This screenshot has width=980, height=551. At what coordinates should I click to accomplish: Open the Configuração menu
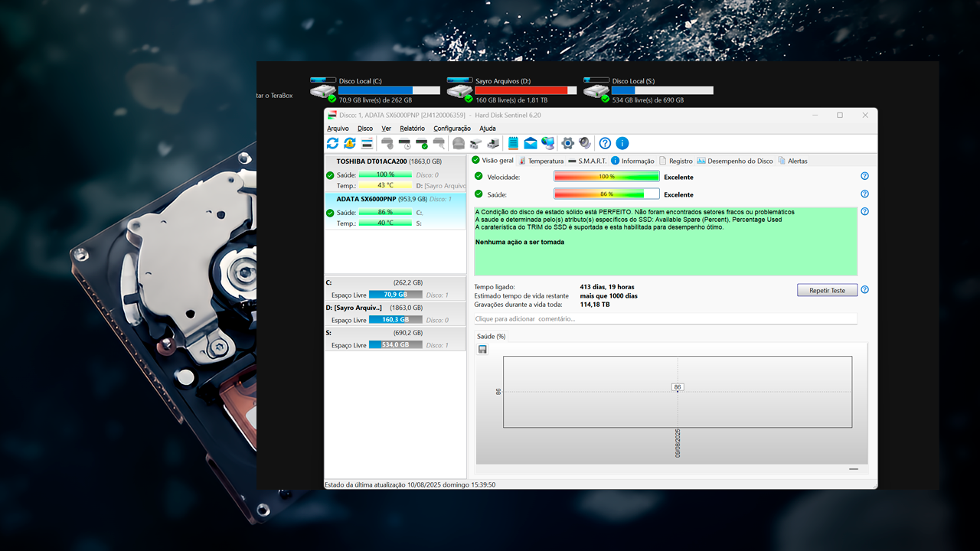(452, 129)
